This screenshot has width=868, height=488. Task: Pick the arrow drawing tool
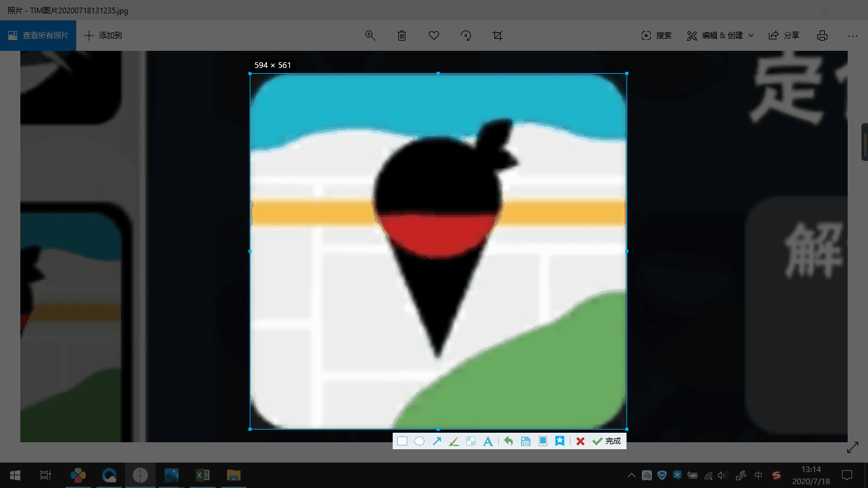pyautogui.click(x=437, y=441)
